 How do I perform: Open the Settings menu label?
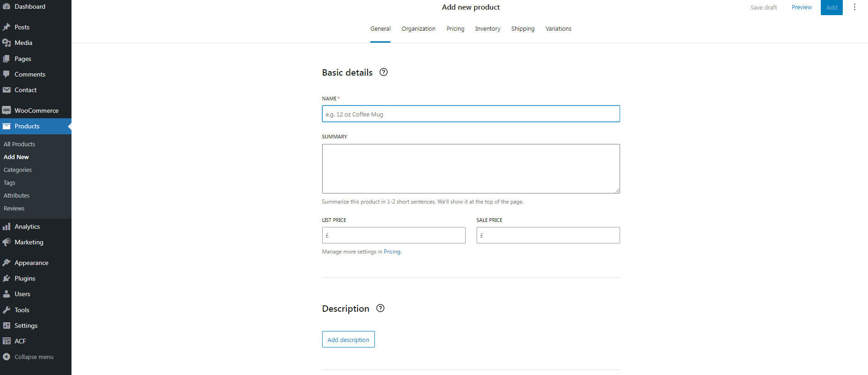[26, 325]
